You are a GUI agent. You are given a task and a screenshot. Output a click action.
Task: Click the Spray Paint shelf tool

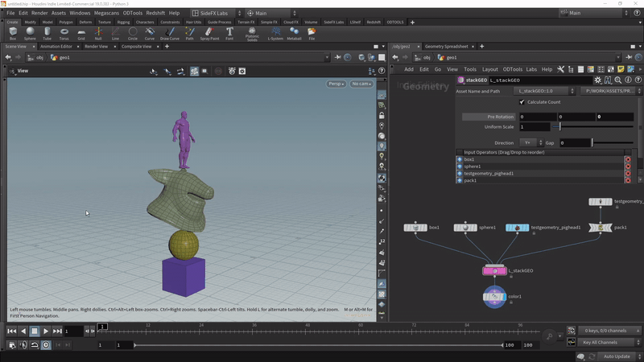coord(208,33)
